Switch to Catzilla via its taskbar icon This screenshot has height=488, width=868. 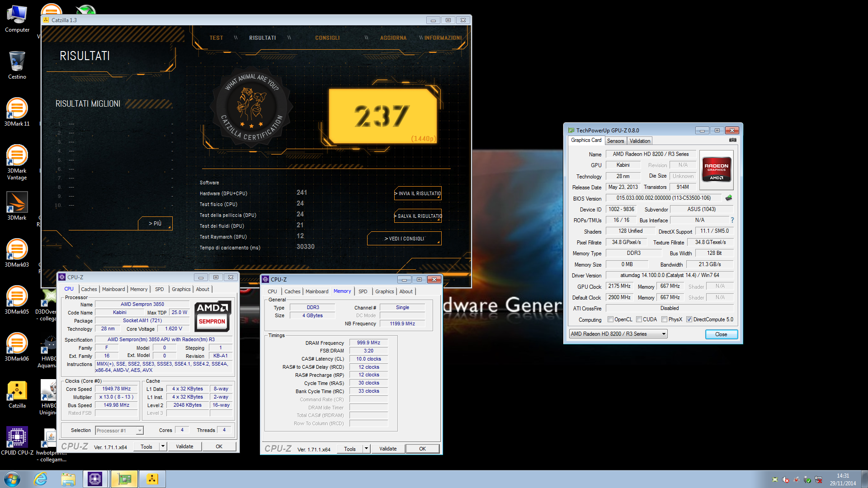tap(152, 479)
